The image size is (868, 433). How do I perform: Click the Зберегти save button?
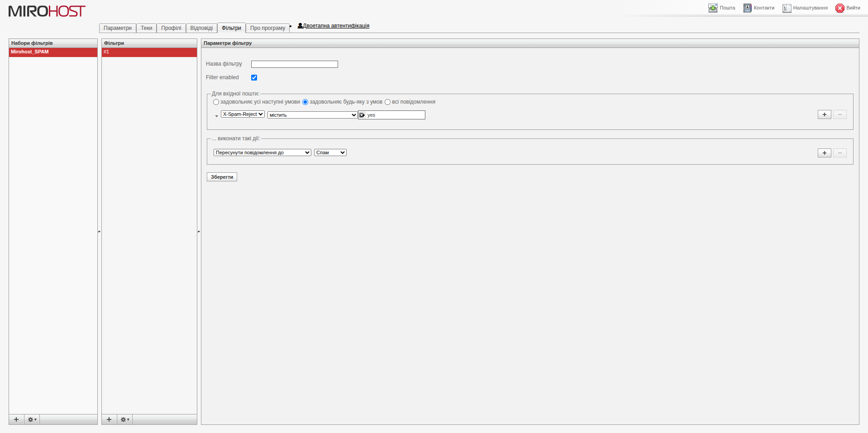coord(222,177)
